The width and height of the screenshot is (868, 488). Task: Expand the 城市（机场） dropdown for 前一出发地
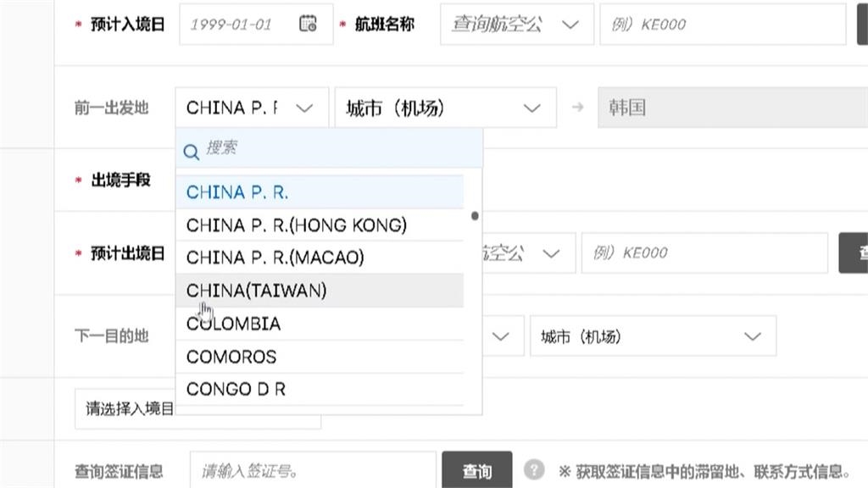tap(446, 108)
